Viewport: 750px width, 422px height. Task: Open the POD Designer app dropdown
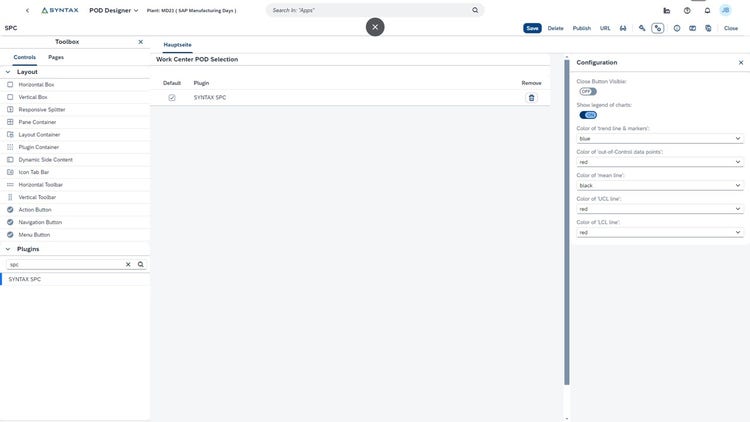click(113, 11)
